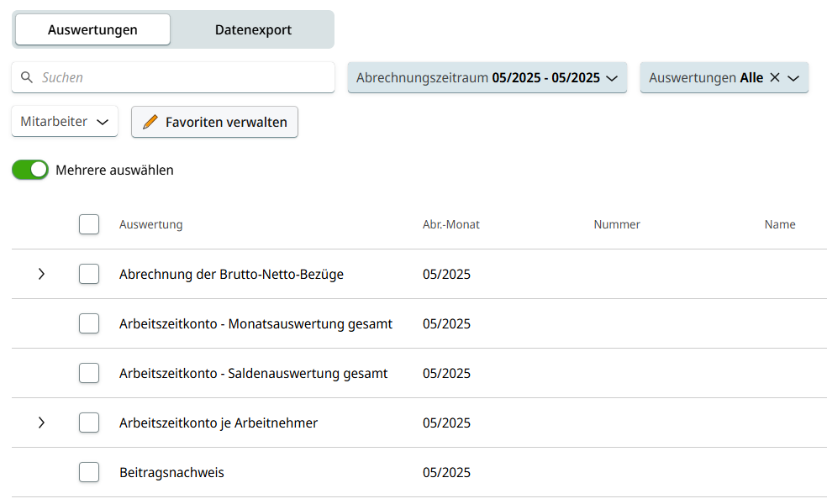Check the Beitragsnachweis row checkbox

click(x=89, y=472)
